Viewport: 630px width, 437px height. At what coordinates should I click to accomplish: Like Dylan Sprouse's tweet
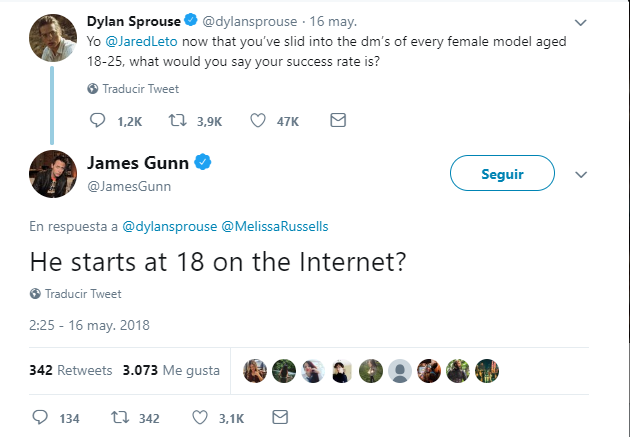[257, 121]
